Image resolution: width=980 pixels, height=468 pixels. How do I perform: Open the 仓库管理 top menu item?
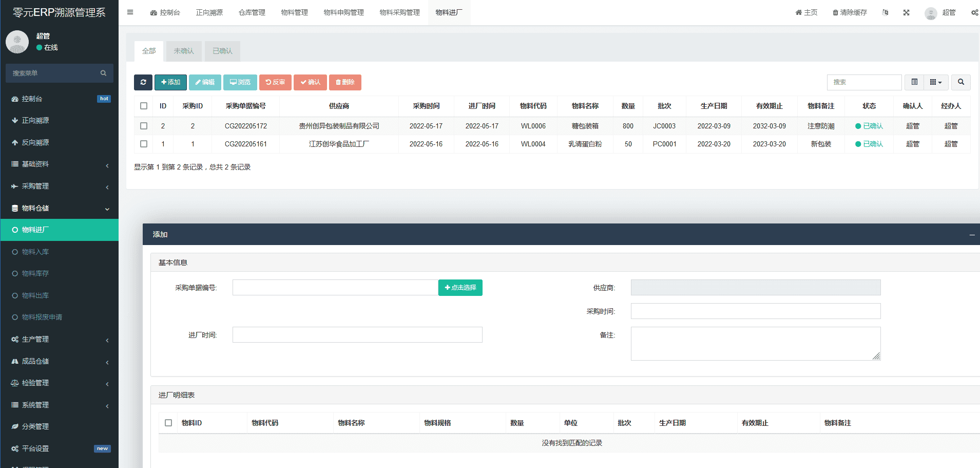tap(252, 12)
